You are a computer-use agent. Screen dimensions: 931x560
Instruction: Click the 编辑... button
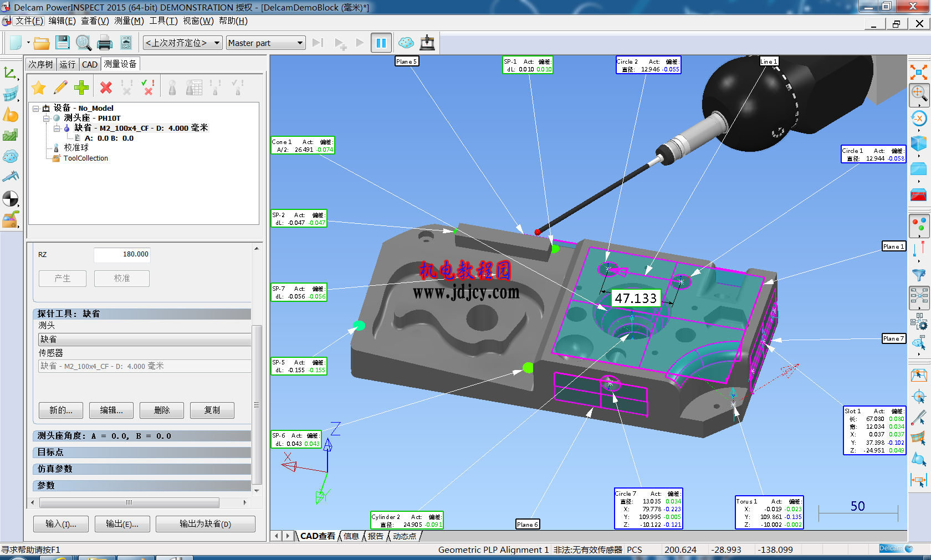point(111,410)
